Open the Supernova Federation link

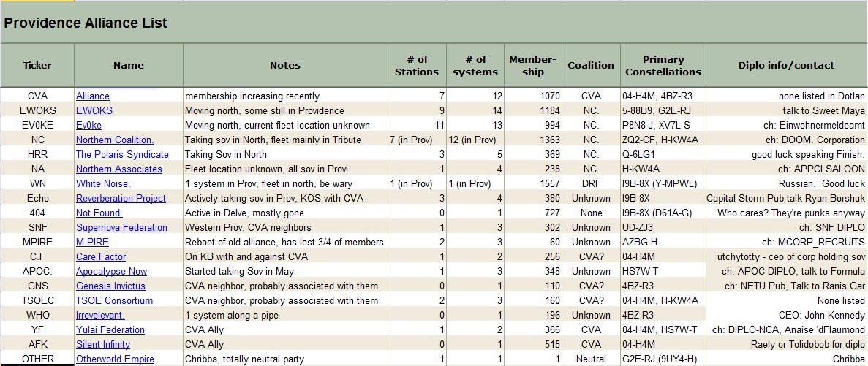click(x=121, y=227)
